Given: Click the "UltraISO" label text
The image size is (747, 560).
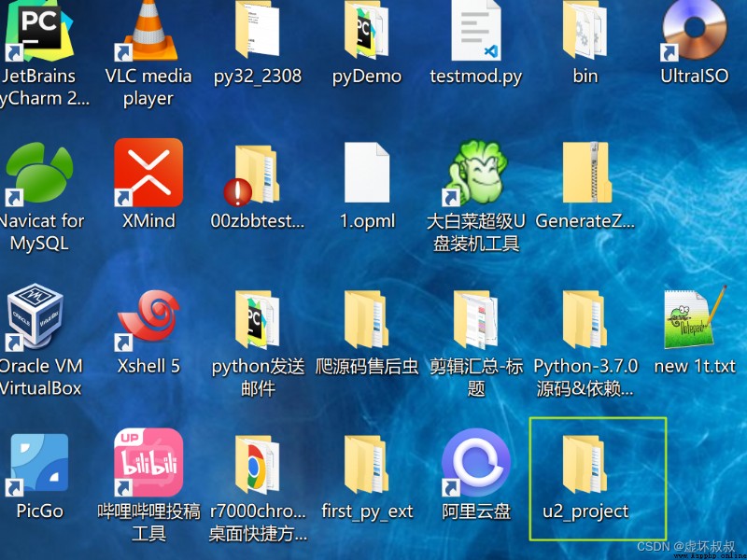Looking at the screenshot, I should (694, 77).
